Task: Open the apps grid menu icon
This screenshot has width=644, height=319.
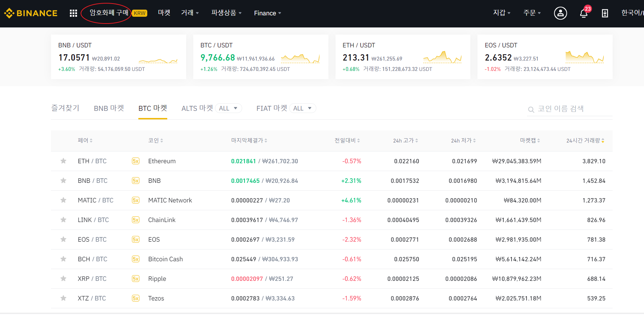Action: [x=73, y=13]
